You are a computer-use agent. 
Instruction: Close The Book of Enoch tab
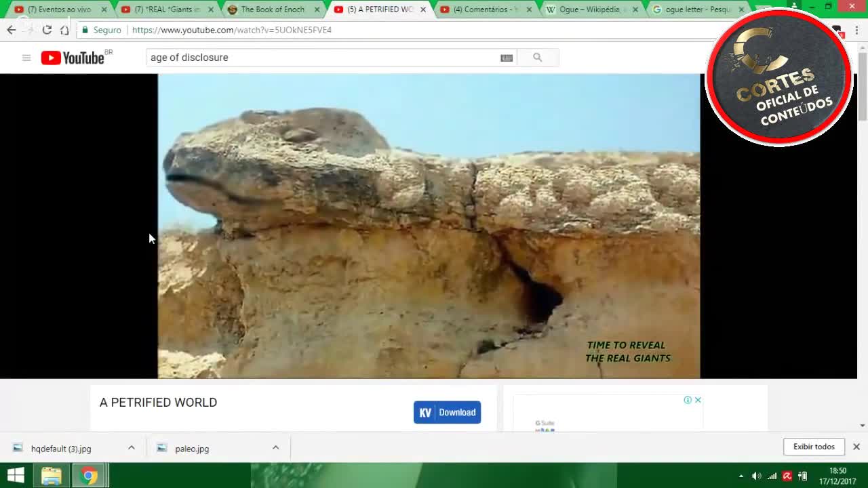coord(317,9)
